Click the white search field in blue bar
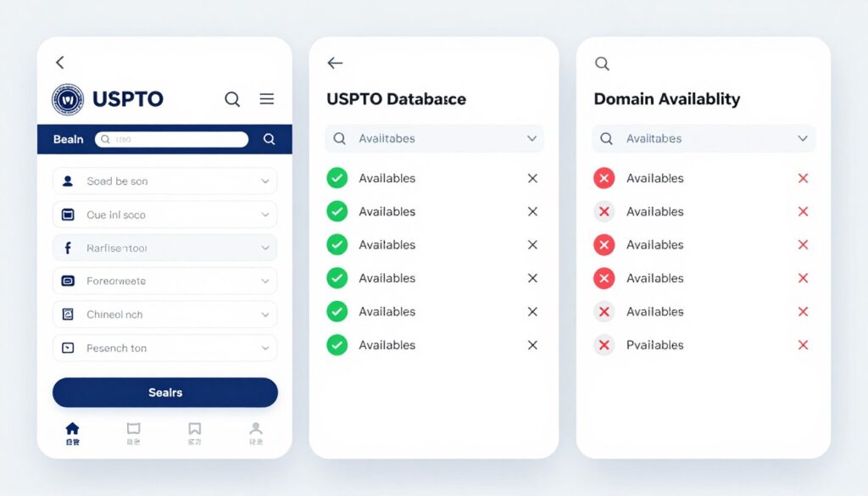868x496 pixels. [x=171, y=139]
